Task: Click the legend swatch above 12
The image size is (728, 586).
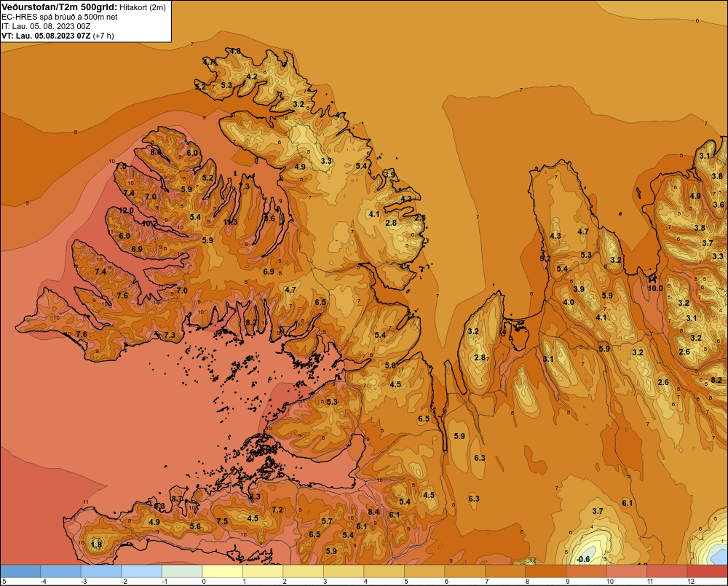Action: pos(707,571)
